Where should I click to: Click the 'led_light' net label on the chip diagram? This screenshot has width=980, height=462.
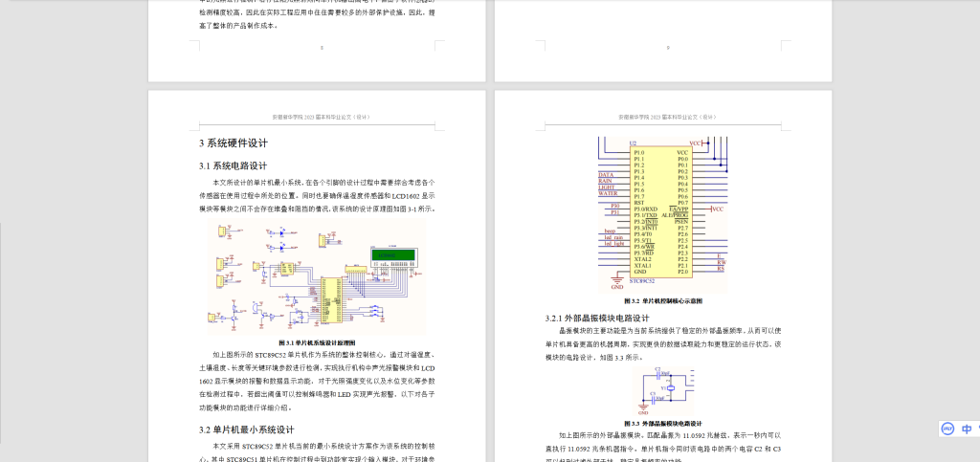[614, 244]
